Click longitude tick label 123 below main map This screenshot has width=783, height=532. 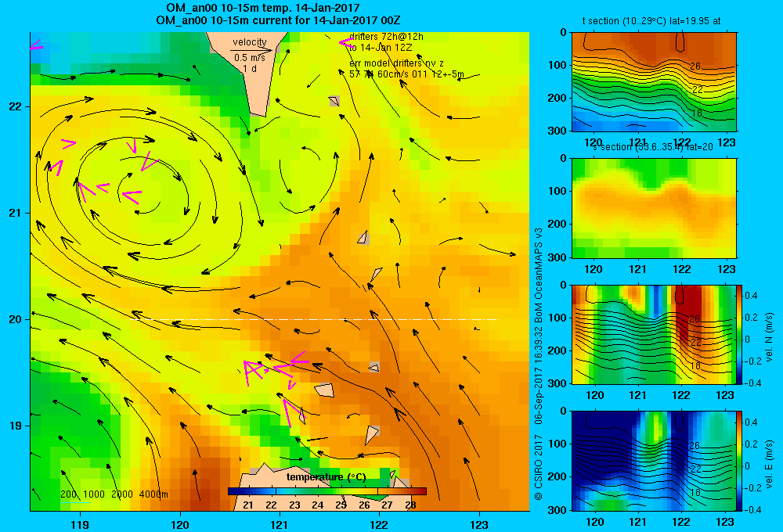coord(479,524)
